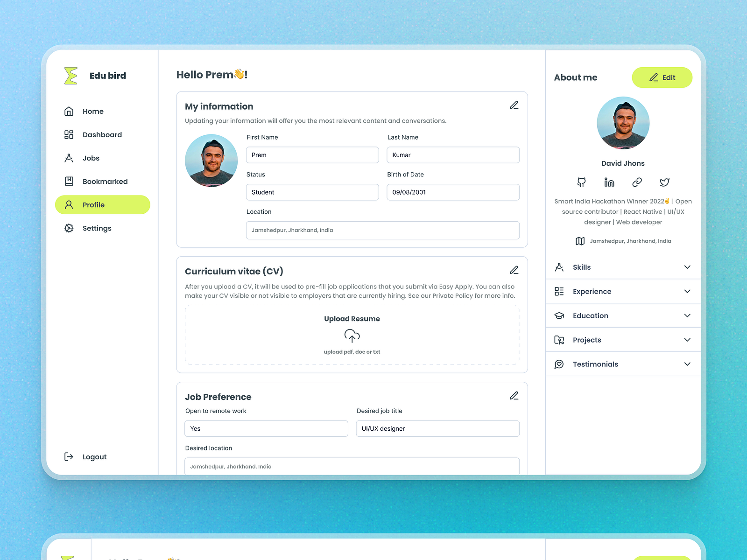Switch to the Settings page
This screenshot has height=560, width=747.
97,228
